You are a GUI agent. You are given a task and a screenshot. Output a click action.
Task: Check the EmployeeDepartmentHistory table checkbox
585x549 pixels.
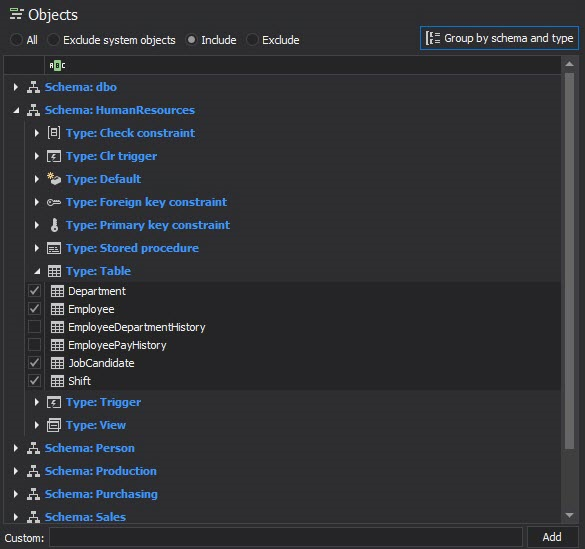point(34,327)
